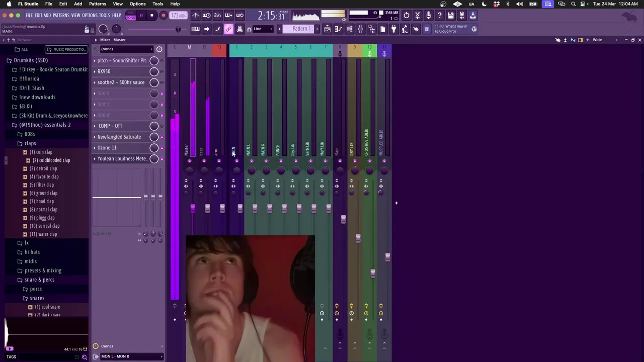644x362 pixels.
Task: Open the tempo tapper icon
Action: [x=405, y=29]
